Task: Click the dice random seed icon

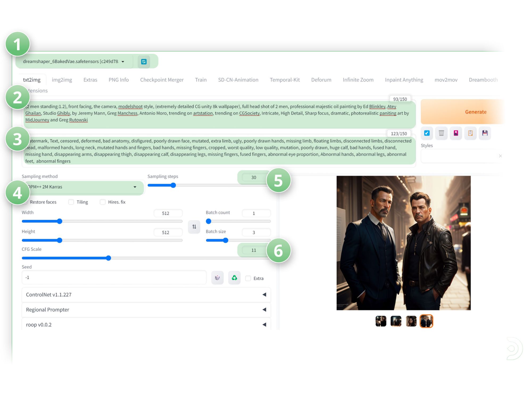Action: 217,278
